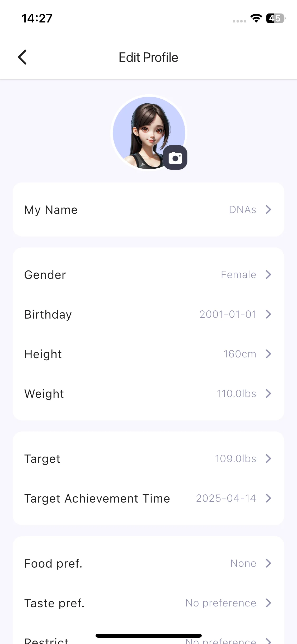Select the Female gender value
Viewport: 297px width, 644px height.
[x=238, y=274]
